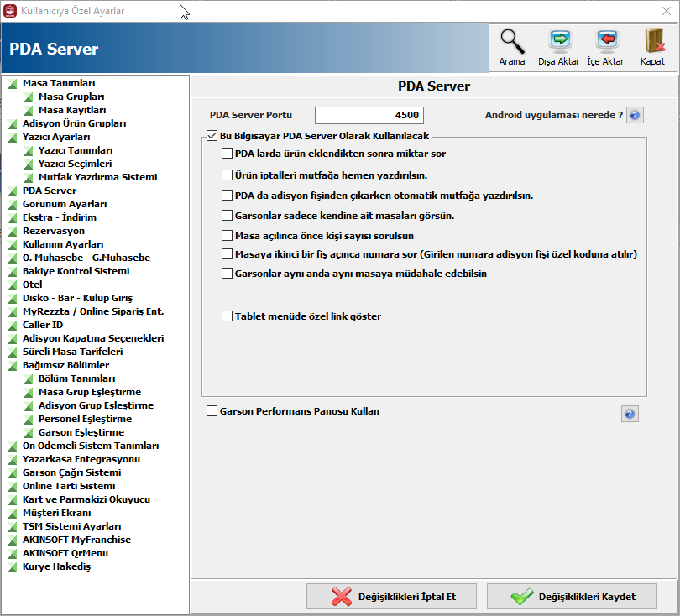Image resolution: width=680 pixels, height=616 pixels.
Task: Open Android uygulaması nerede help icon
Action: (635, 115)
